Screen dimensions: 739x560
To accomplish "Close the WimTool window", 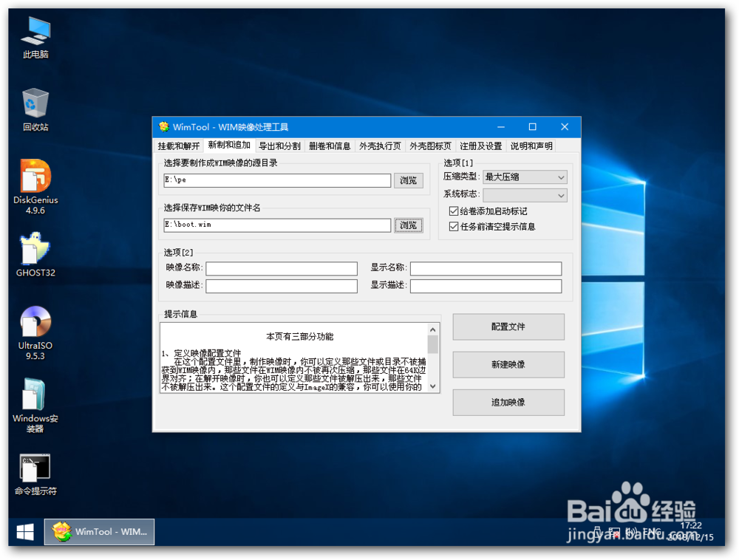I will click(x=565, y=126).
